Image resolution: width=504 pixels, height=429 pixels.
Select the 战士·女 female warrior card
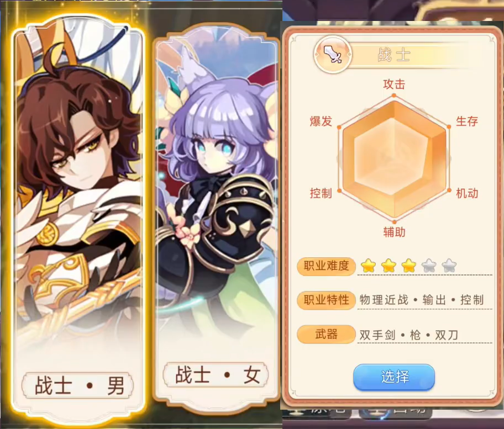(217, 218)
